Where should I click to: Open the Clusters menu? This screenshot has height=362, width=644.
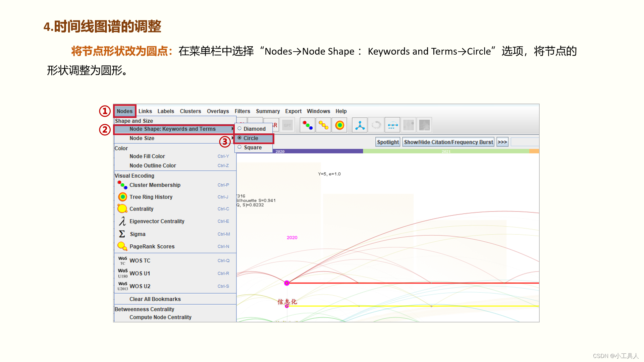point(190,111)
